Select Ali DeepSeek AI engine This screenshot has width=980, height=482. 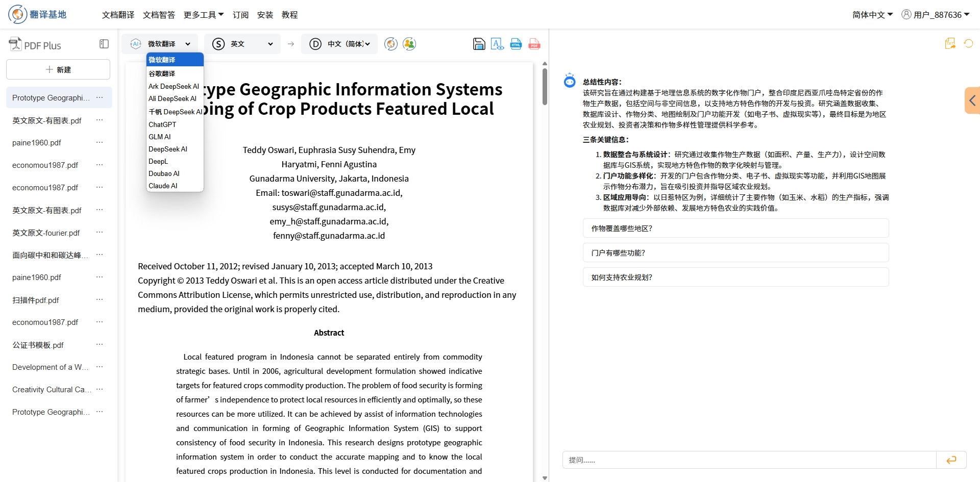click(x=175, y=98)
